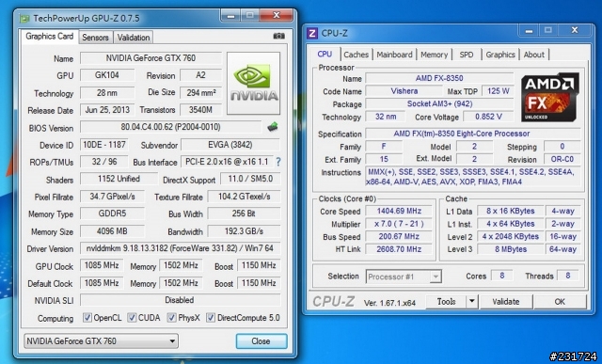Toggle the PhysX checkbox
Screen dimensions: 602x364
click(171, 318)
